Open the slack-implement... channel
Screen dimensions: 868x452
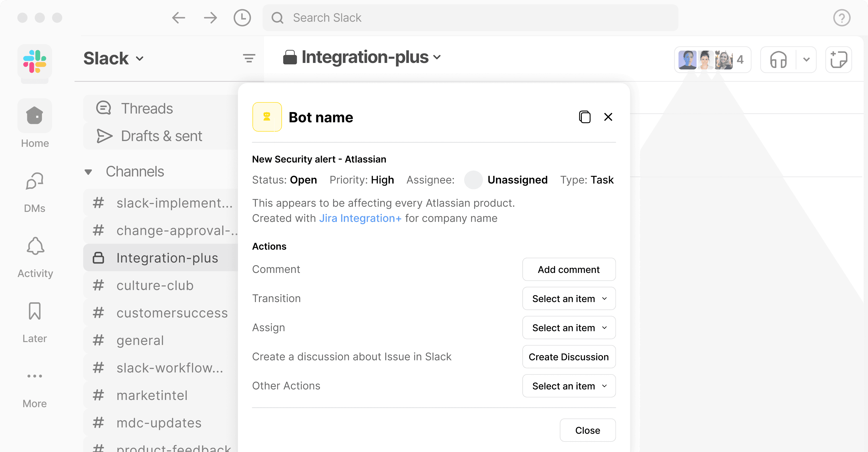[160, 203]
